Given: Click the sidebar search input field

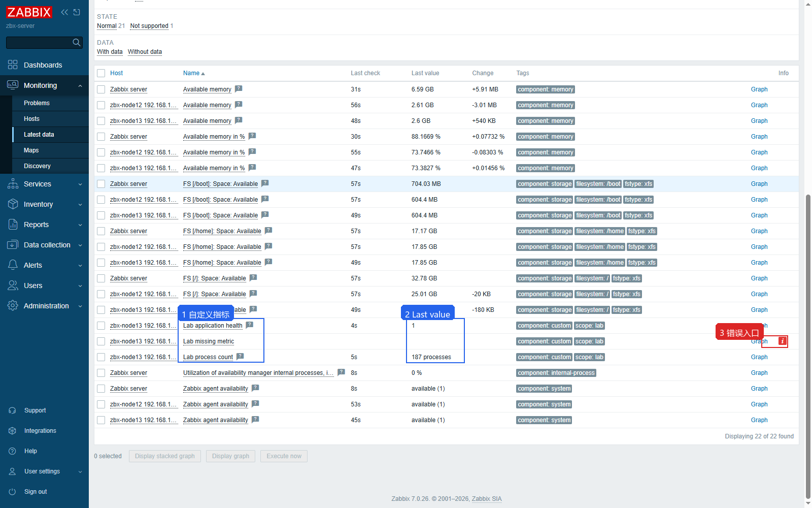Looking at the screenshot, I should point(39,43).
